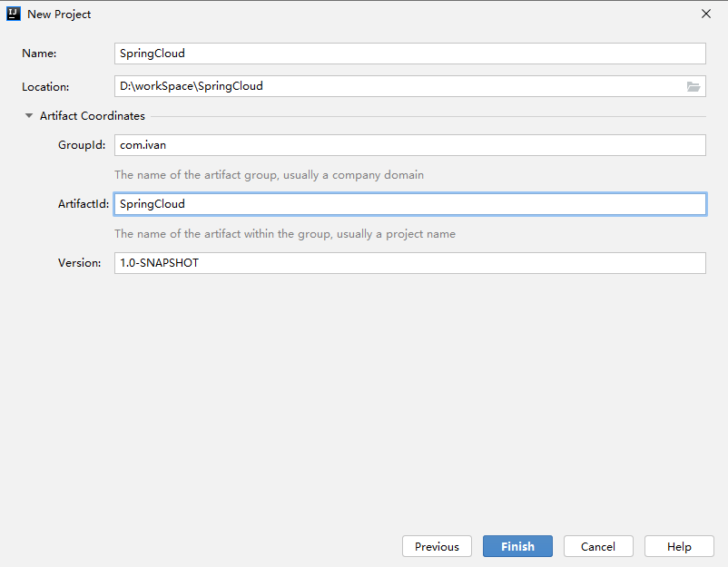Collapse the Artifact Coordinates disclosure triangle
The image size is (728, 567).
(x=29, y=115)
